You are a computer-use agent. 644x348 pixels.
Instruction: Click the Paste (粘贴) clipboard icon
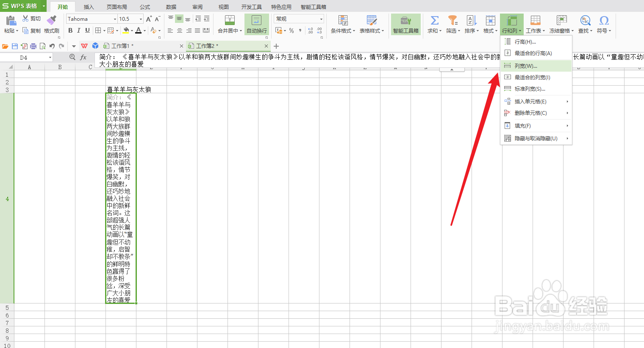11,20
